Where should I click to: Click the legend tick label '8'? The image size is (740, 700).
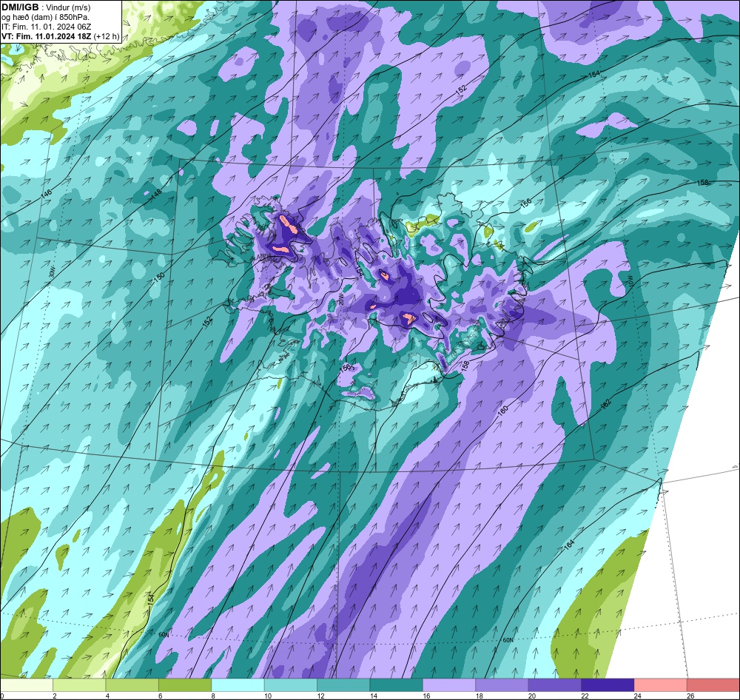tap(213, 696)
